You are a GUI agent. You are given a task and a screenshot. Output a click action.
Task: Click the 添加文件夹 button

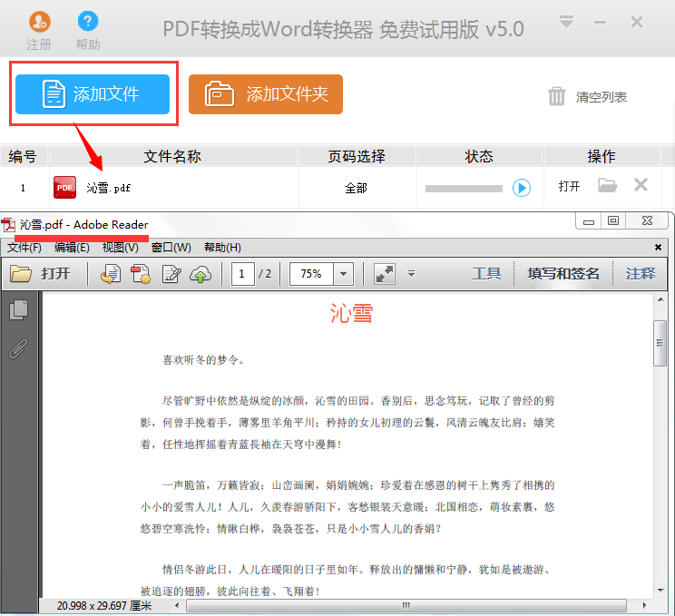point(266,94)
